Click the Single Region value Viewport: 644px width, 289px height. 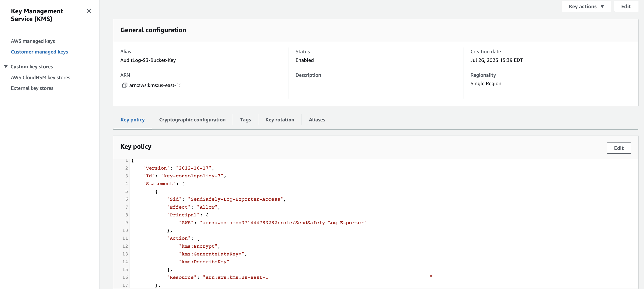point(486,83)
